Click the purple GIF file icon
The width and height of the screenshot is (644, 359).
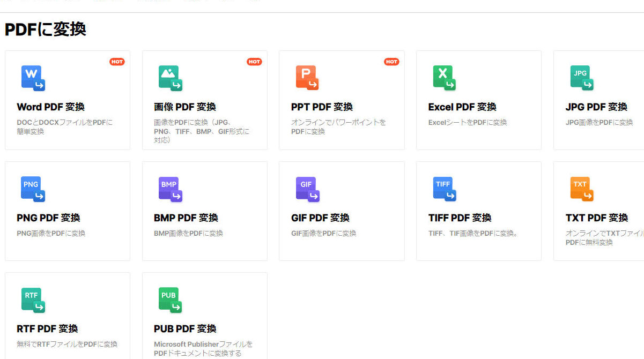[x=308, y=189]
